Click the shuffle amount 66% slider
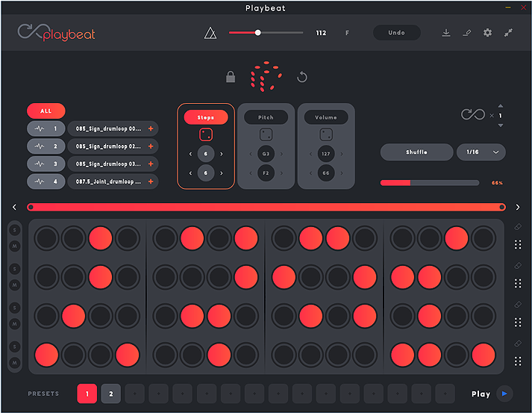Viewport: 532px width, 413px height. [x=430, y=183]
